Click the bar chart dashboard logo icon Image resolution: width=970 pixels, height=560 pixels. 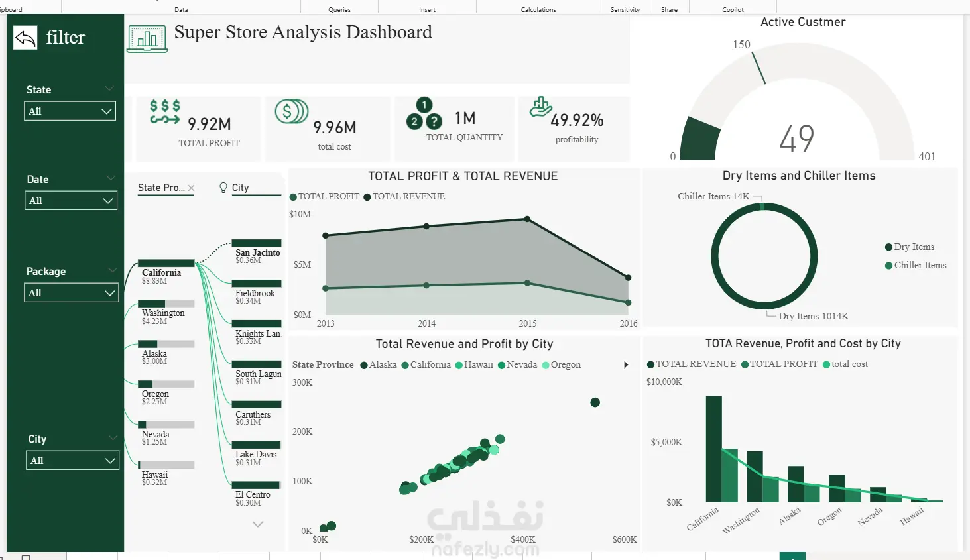(147, 38)
